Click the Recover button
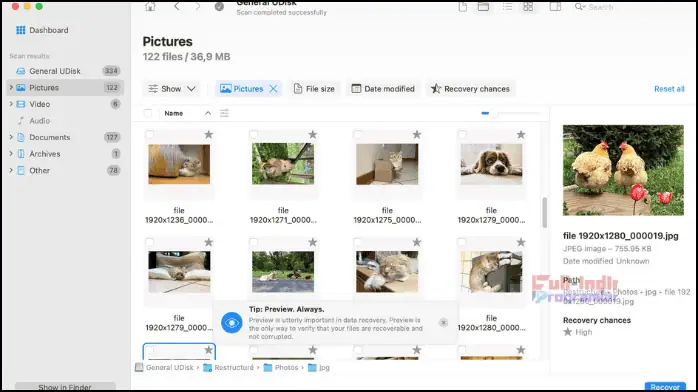 [665, 387]
